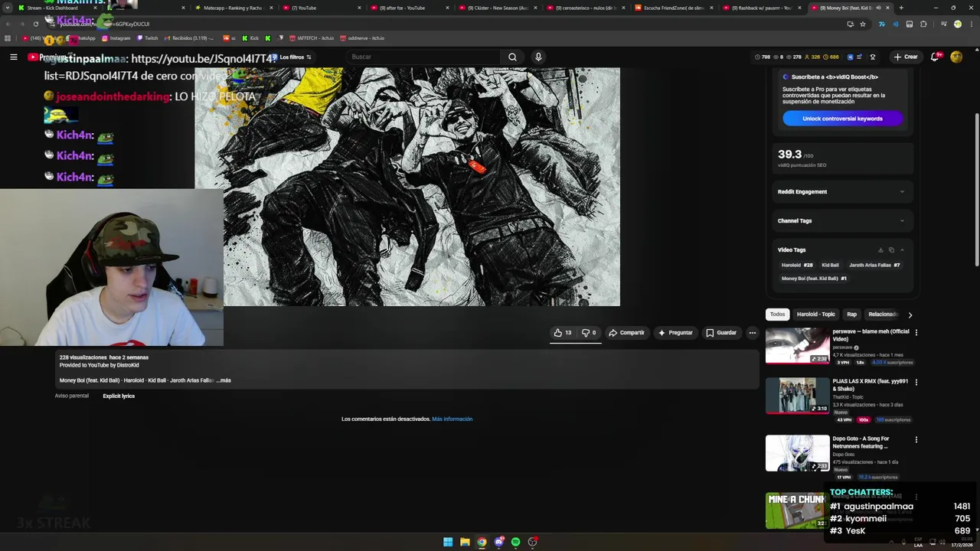Open the YouTube hamburger guide menu
This screenshot has height=551, width=980.
tap(13, 57)
